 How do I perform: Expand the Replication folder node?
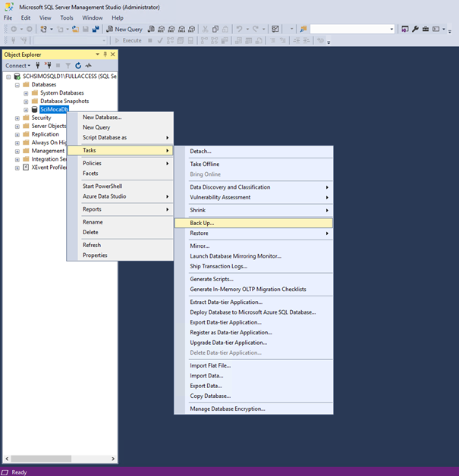click(x=17, y=134)
